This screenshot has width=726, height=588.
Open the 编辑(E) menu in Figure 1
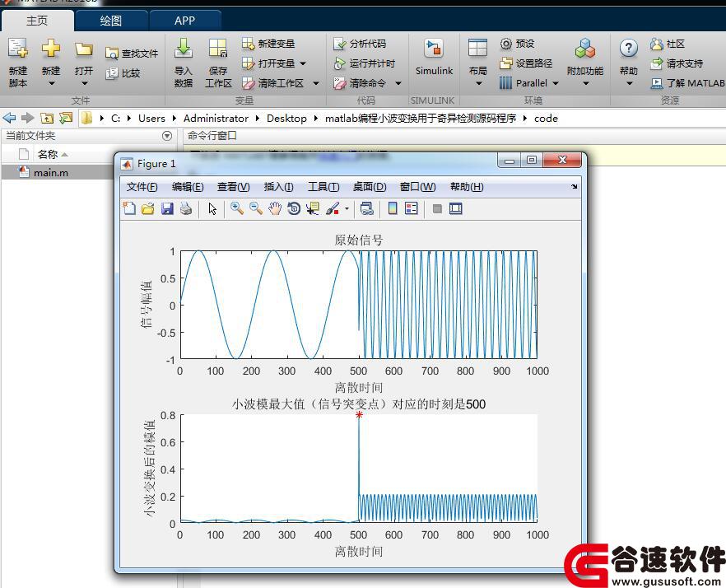(x=188, y=187)
